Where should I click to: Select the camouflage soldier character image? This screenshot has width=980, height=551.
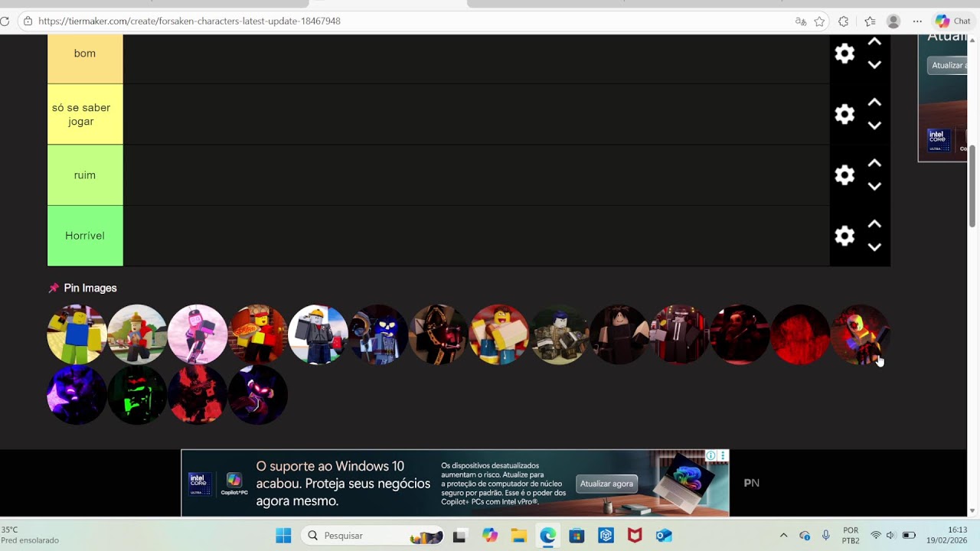pyautogui.click(x=560, y=334)
